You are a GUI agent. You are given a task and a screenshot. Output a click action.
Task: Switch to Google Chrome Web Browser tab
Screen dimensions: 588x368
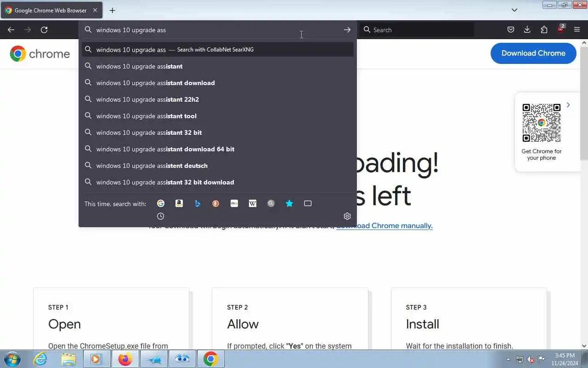[x=51, y=10]
